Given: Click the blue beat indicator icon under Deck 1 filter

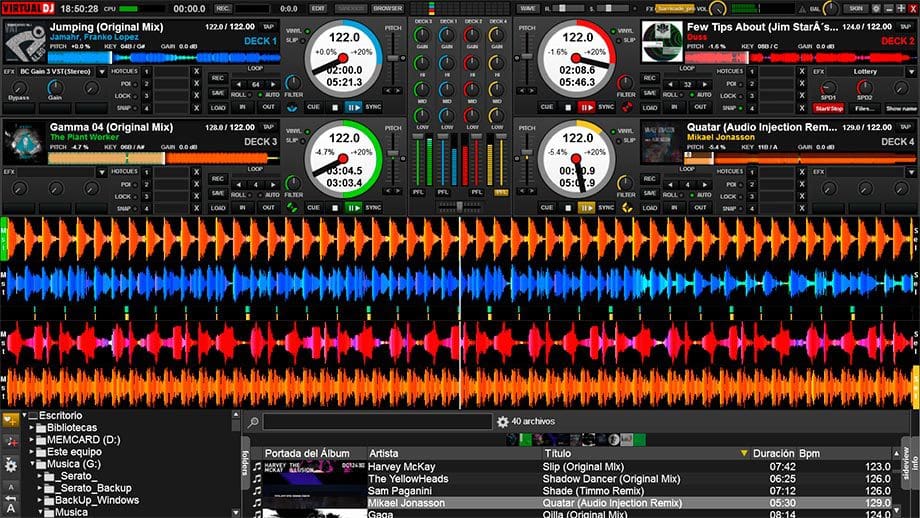Looking at the screenshot, I should (x=292, y=108).
